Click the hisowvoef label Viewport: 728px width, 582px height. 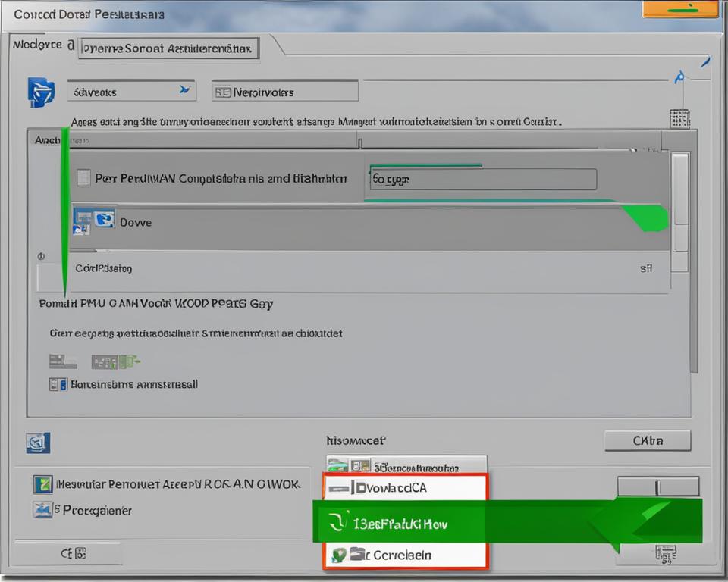356,440
